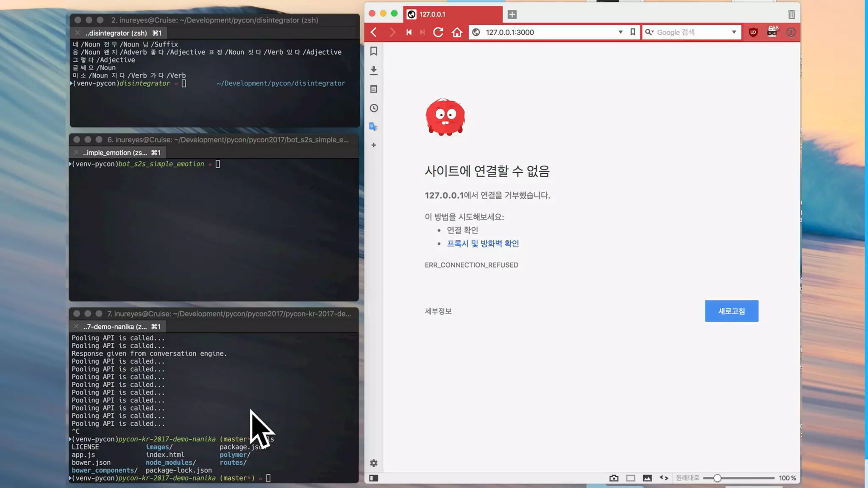
Task: Open closed tabs trash can icon
Action: (x=791, y=14)
